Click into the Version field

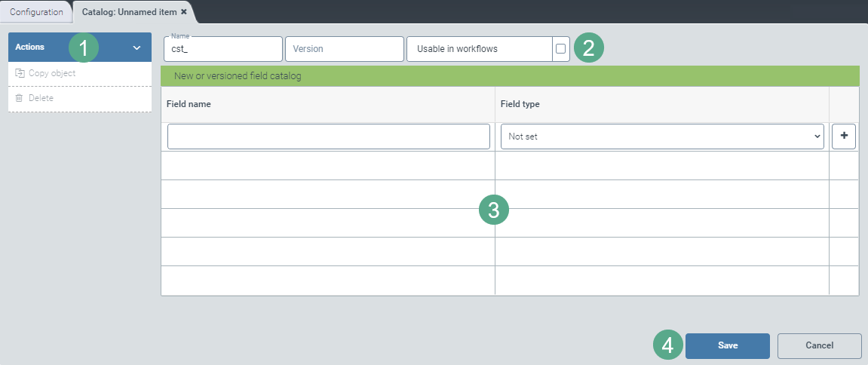pos(344,49)
